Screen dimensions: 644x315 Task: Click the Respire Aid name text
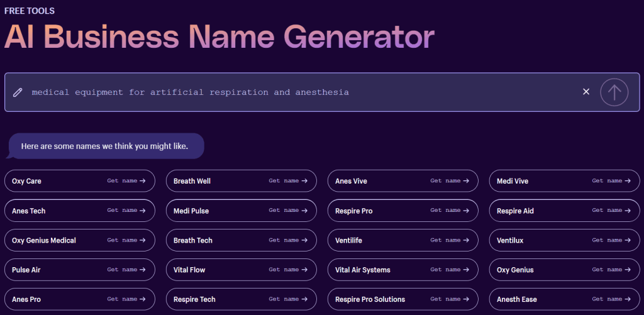pyautogui.click(x=515, y=211)
